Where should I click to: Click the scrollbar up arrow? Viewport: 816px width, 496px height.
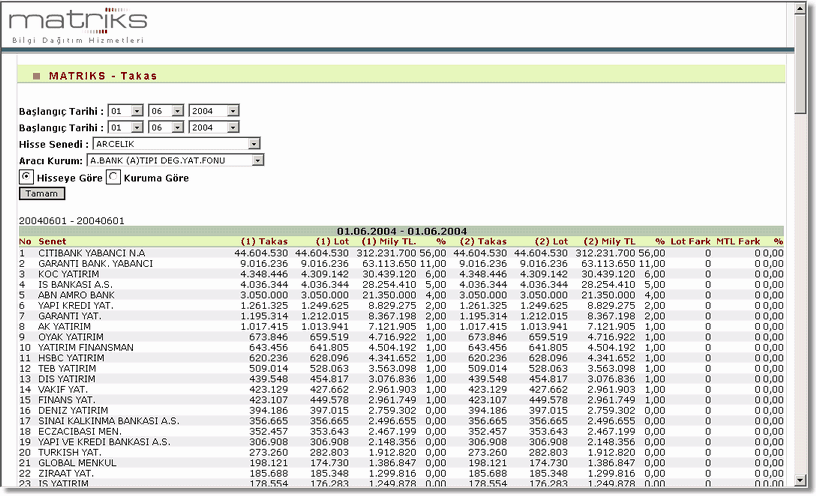pyautogui.click(x=800, y=10)
